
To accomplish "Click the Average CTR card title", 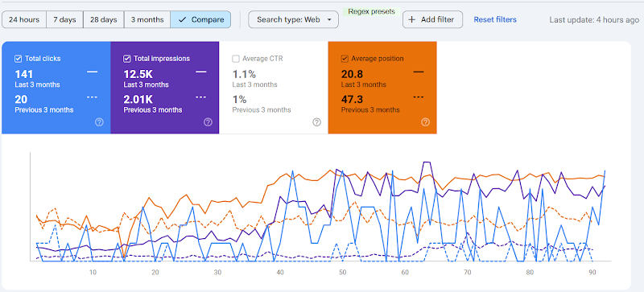I will click(x=262, y=59).
